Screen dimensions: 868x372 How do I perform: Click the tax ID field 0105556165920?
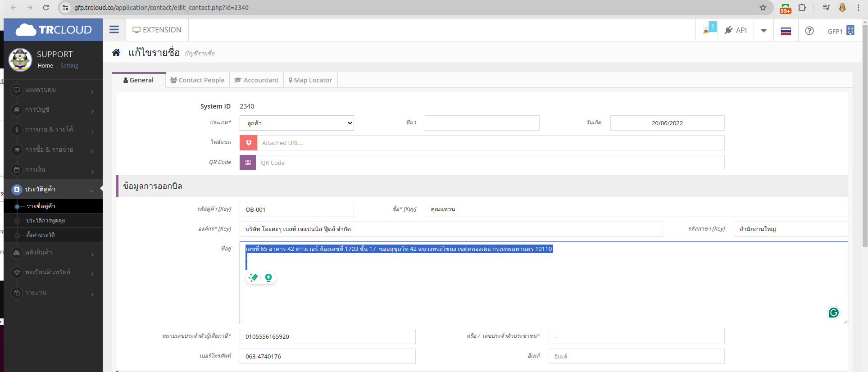click(327, 336)
